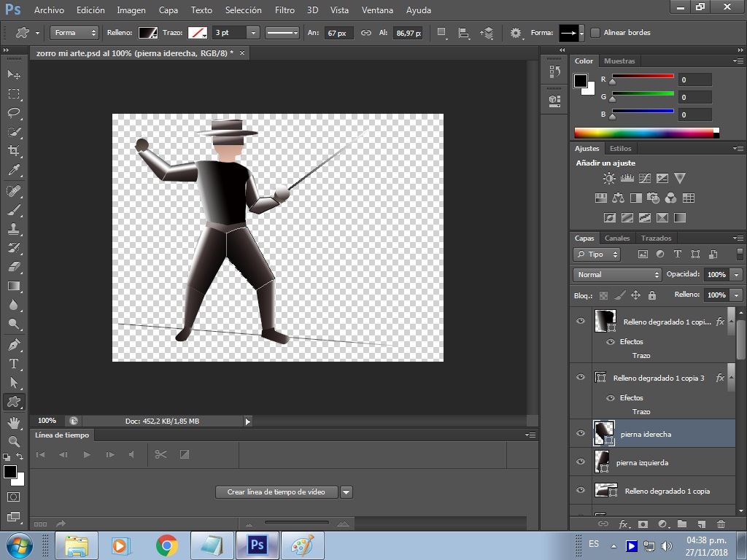Select the Brush tool
The width and height of the screenshot is (747, 560).
click(14, 210)
